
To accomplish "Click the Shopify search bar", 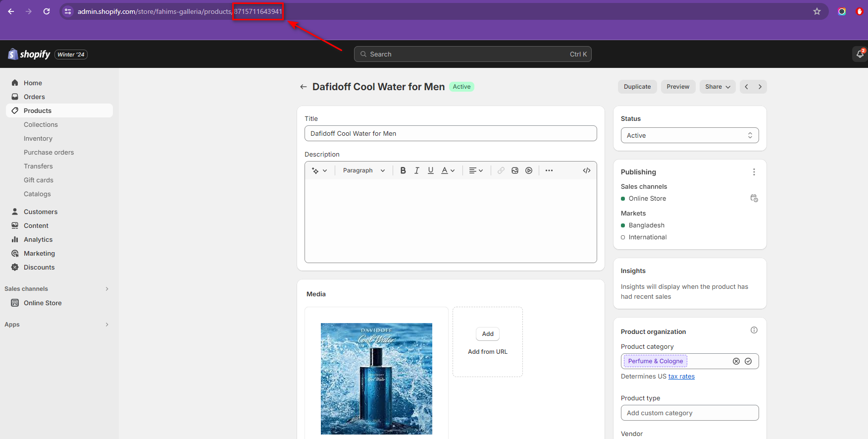I will [x=473, y=54].
